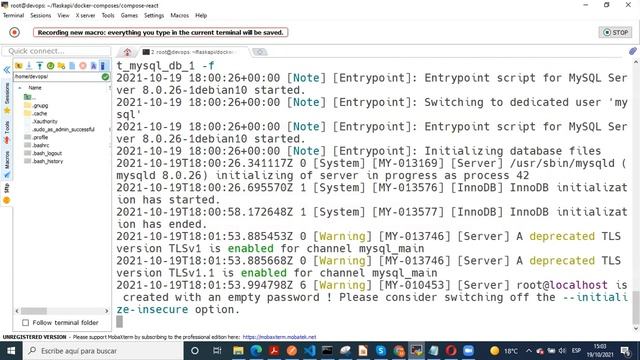Click the red macro recording indicator icon
This screenshot has height=360, width=640.
15,32
